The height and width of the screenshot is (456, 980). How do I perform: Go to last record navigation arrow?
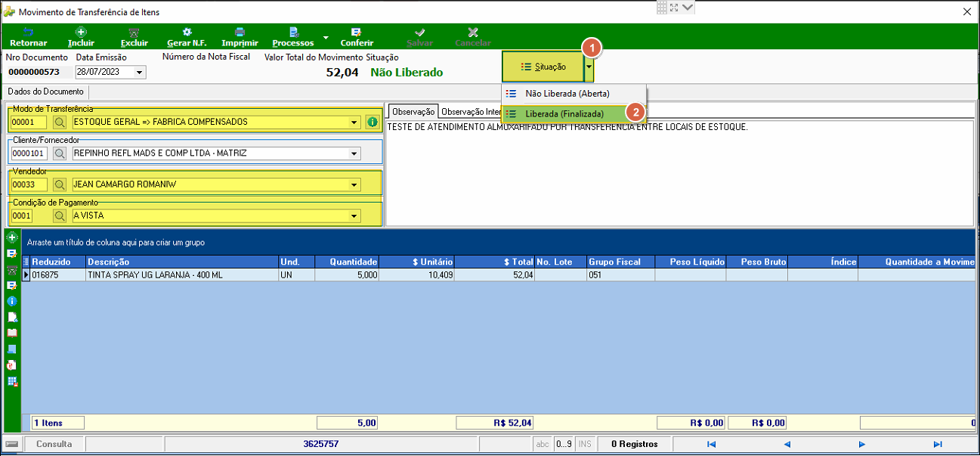(x=938, y=444)
